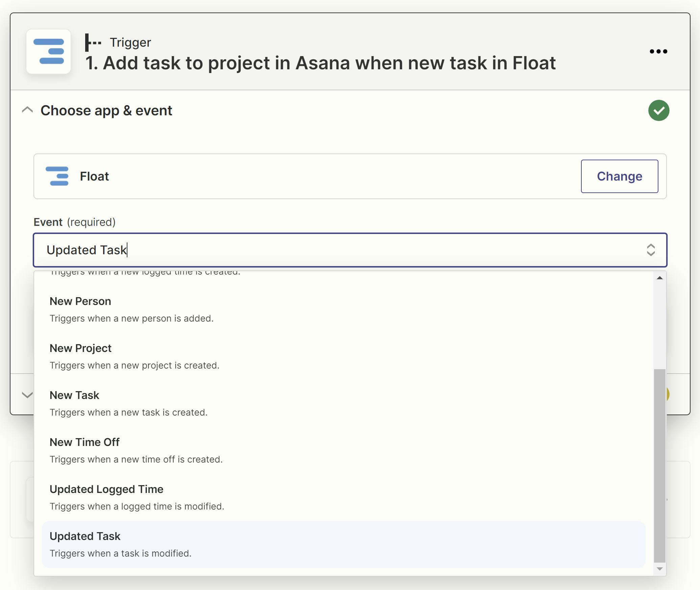The width and height of the screenshot is (700, 590).
Task: Click 'Triggers when a task is modified.' description
Action: coord(120,553)
